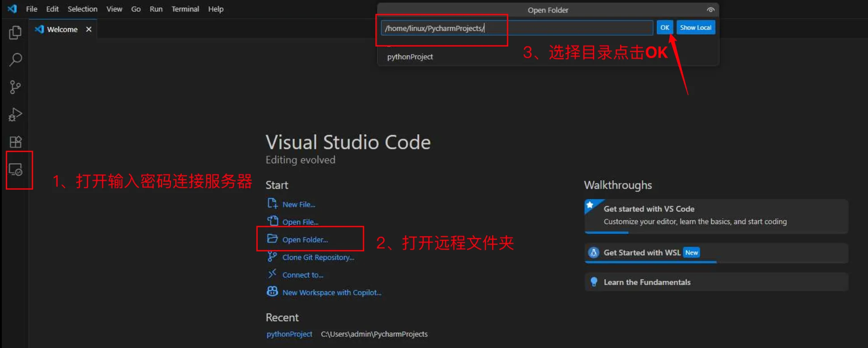868x348 pixels.
Task: Open the Selection menu
Action: point(82,9)
